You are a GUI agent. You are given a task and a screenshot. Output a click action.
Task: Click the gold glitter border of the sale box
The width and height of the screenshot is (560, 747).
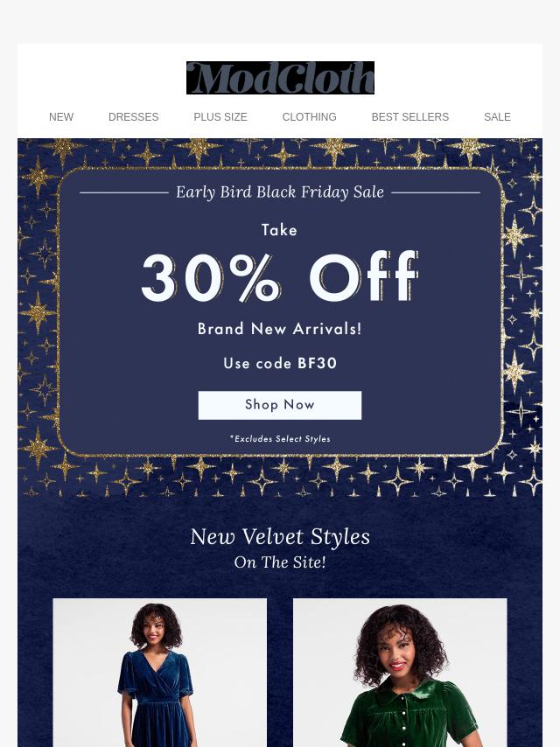[59, 310]
